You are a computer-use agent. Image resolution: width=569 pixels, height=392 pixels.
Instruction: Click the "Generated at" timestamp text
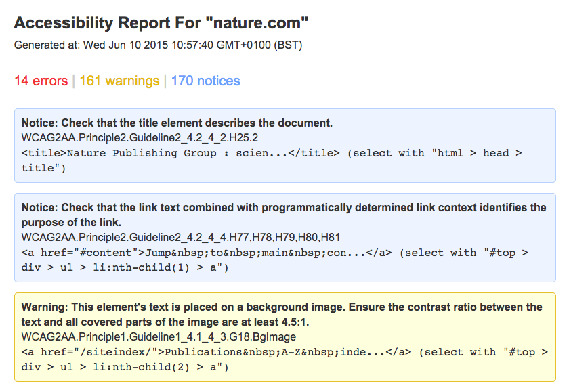tap(159, 45)
